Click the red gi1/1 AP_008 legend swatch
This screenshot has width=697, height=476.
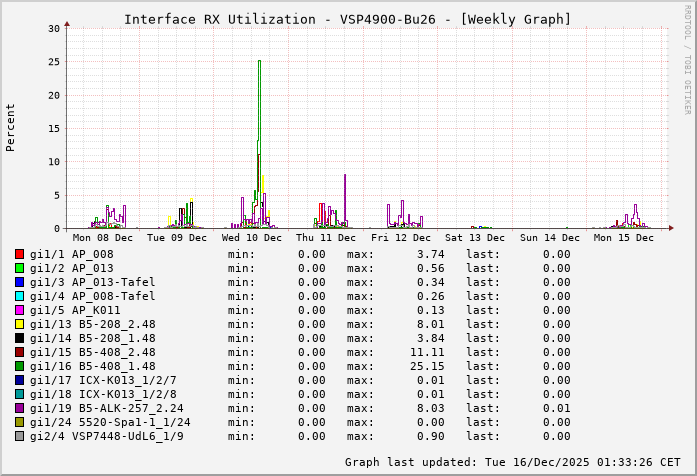[19, 254]
